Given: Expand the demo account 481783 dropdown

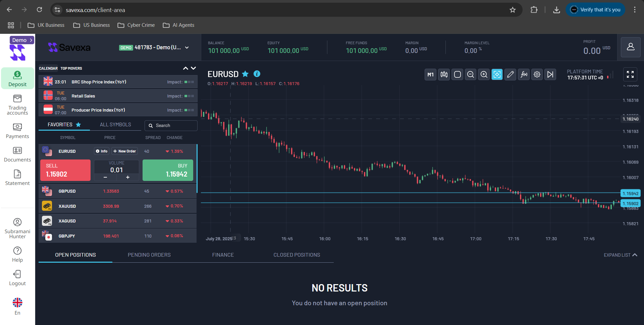Looking at the screenshot, I should tap(186, 48).
